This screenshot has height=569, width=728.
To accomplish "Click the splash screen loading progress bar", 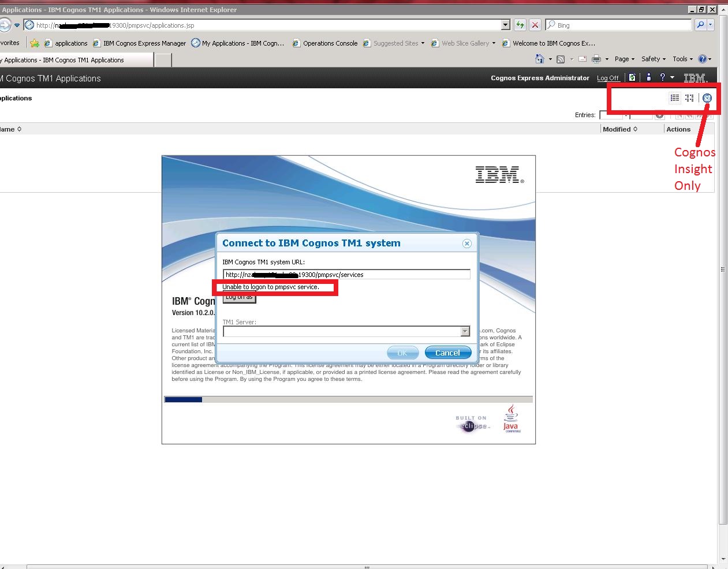I will (349, 399).
